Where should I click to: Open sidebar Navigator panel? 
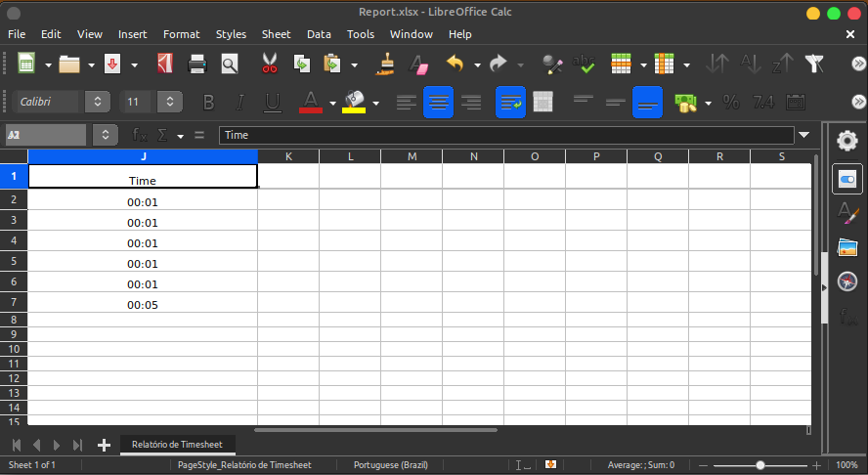pyautogui.click(x=846, y=281)
